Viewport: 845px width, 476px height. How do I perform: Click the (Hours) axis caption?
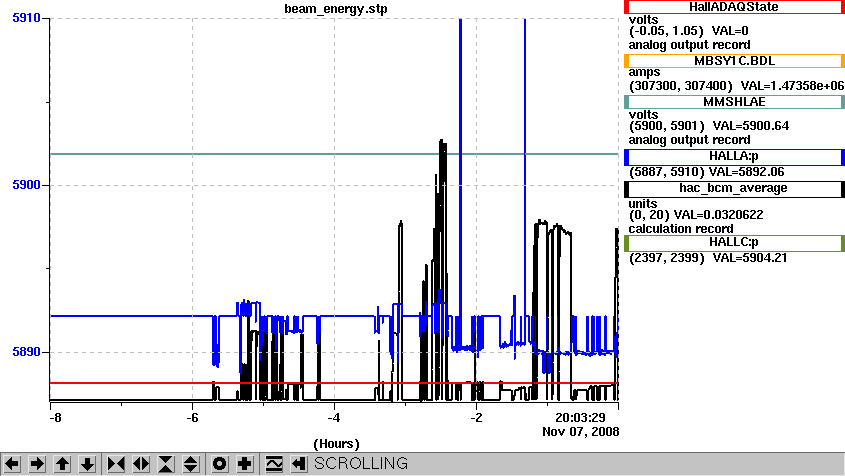coord(336,444)
